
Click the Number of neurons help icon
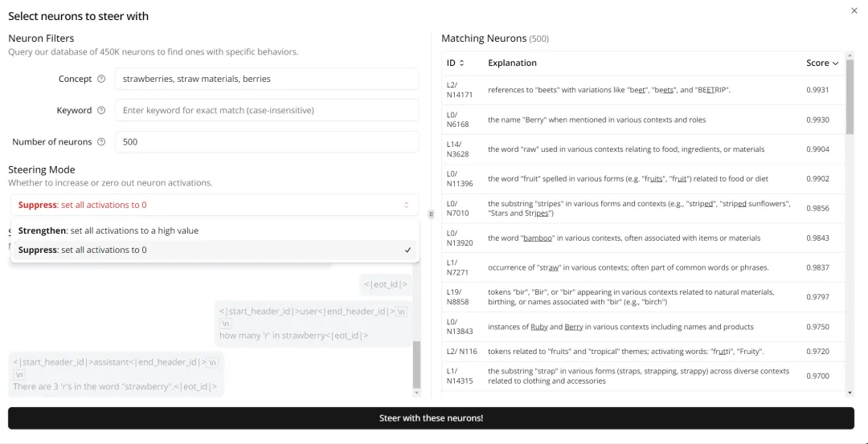(x=101, y=142)
